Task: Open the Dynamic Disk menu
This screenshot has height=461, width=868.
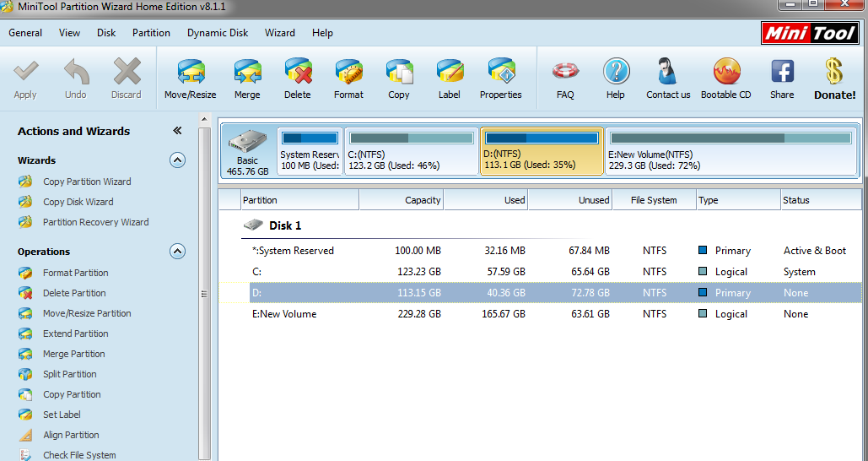Action: 218,33
